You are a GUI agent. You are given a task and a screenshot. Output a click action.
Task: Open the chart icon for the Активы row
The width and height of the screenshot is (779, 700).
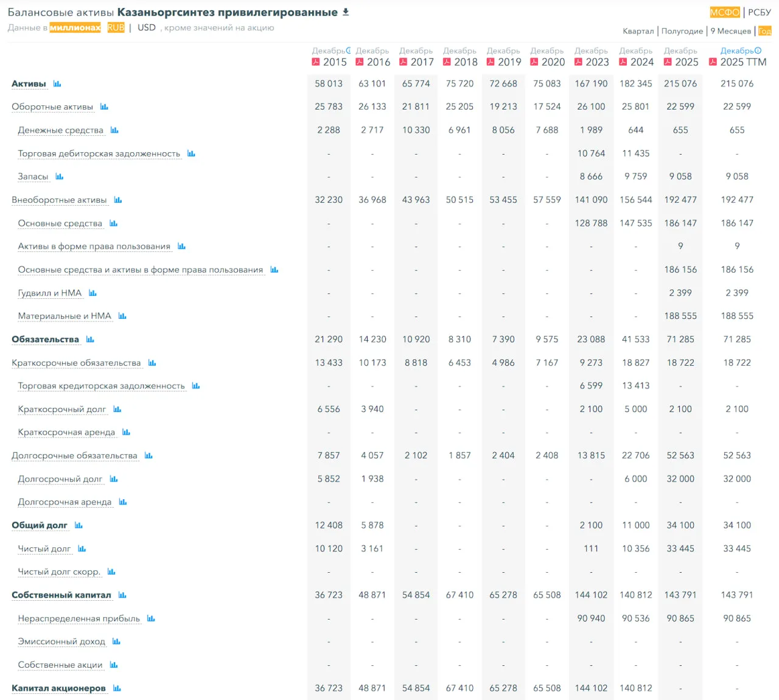(57, 83)
